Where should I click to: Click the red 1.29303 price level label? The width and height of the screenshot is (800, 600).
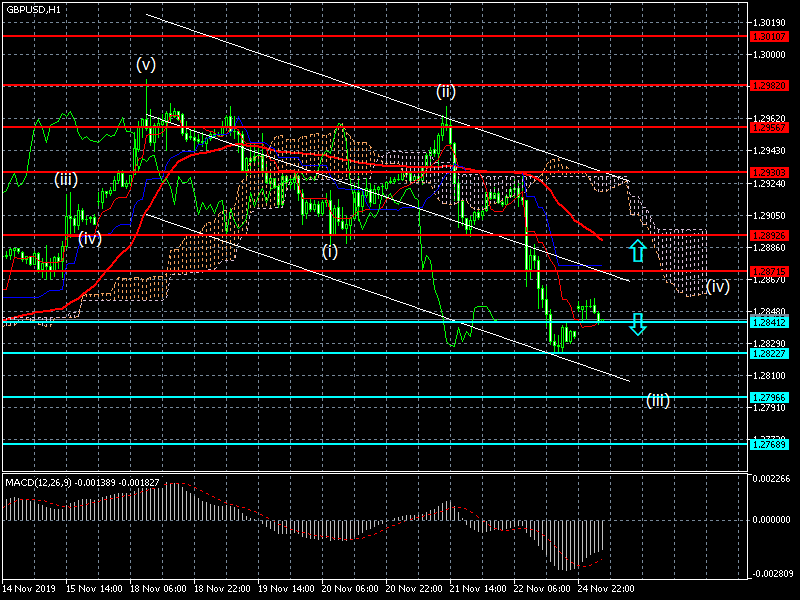pos(769,172)
